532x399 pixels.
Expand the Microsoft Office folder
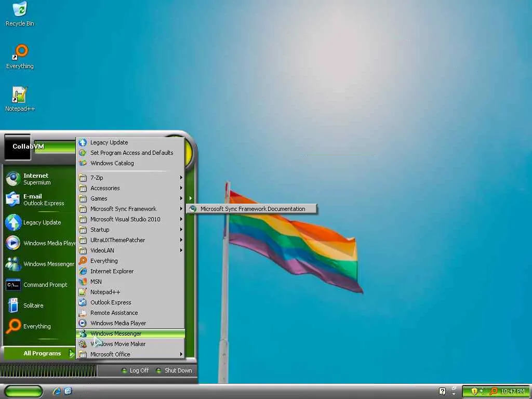pos(130,354)
